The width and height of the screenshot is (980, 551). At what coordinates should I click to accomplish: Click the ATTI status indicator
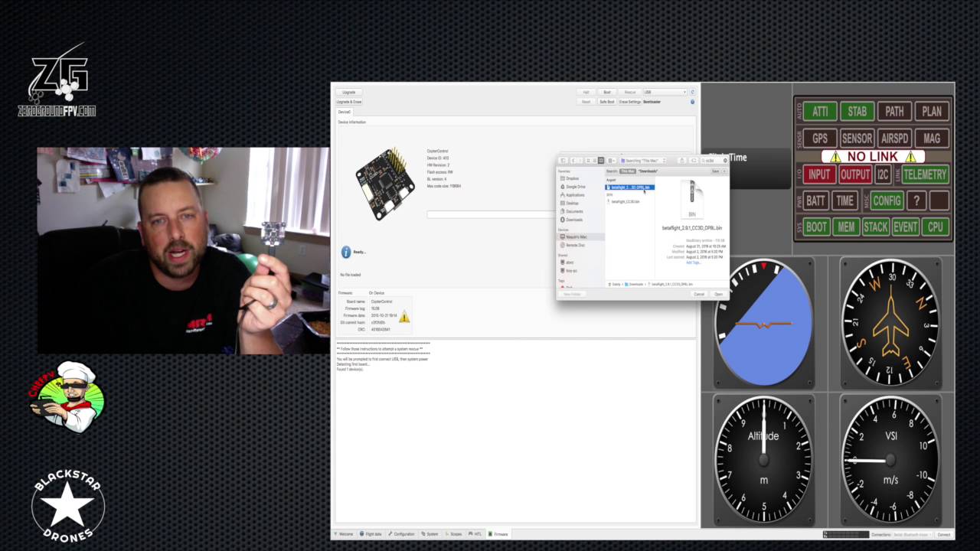point(820,111)
